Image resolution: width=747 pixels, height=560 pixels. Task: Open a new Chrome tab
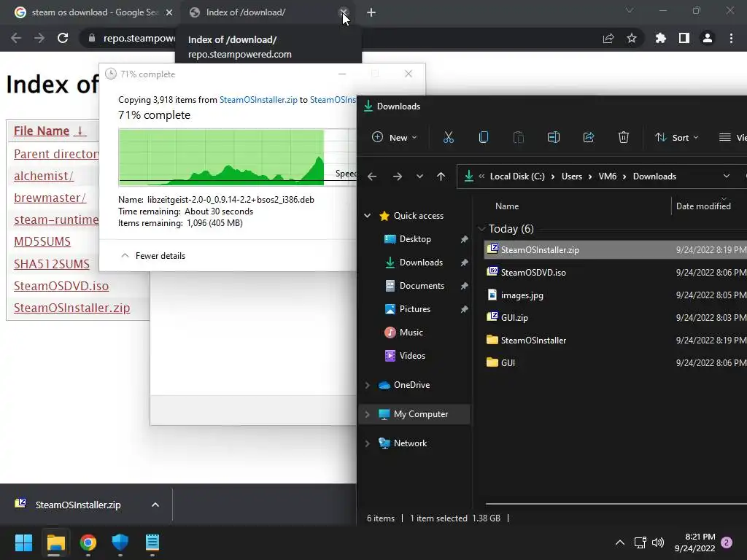(x=371, y=12)
